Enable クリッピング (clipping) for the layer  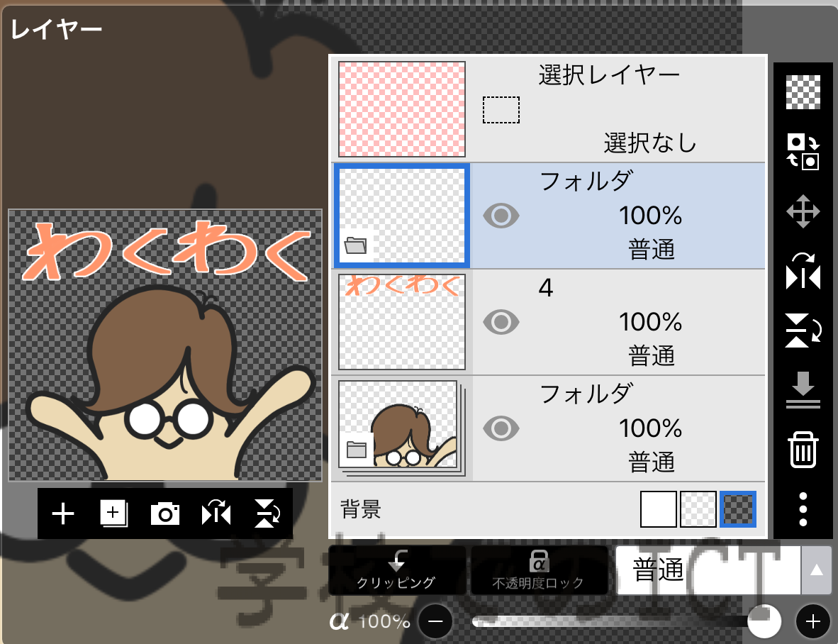coord(396,570)
